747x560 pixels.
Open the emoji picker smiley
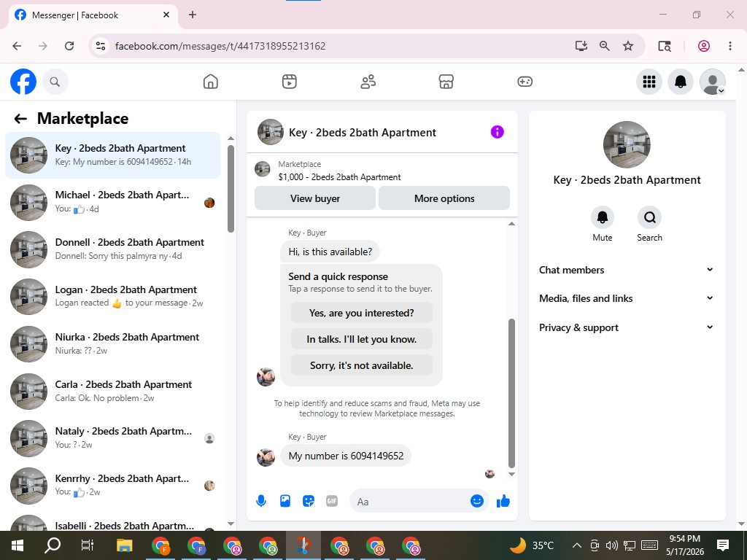click(x=477, y=501)
